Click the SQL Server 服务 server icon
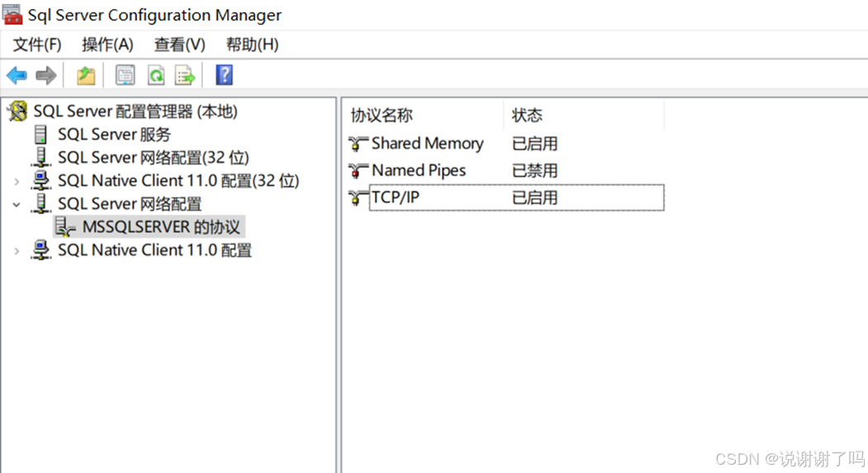868x473 pixels. click(x=40, y=135)
